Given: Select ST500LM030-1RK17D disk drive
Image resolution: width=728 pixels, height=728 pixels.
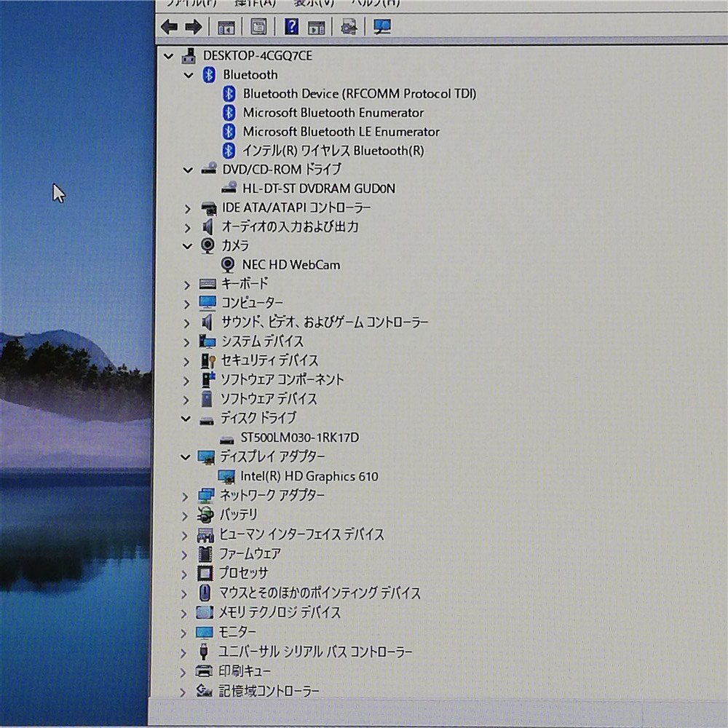Looking at the screenshot, I should [x=299, y=438].
